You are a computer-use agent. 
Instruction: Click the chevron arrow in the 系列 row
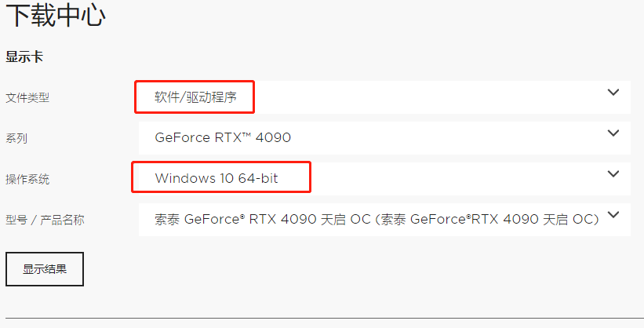(613, 133)
